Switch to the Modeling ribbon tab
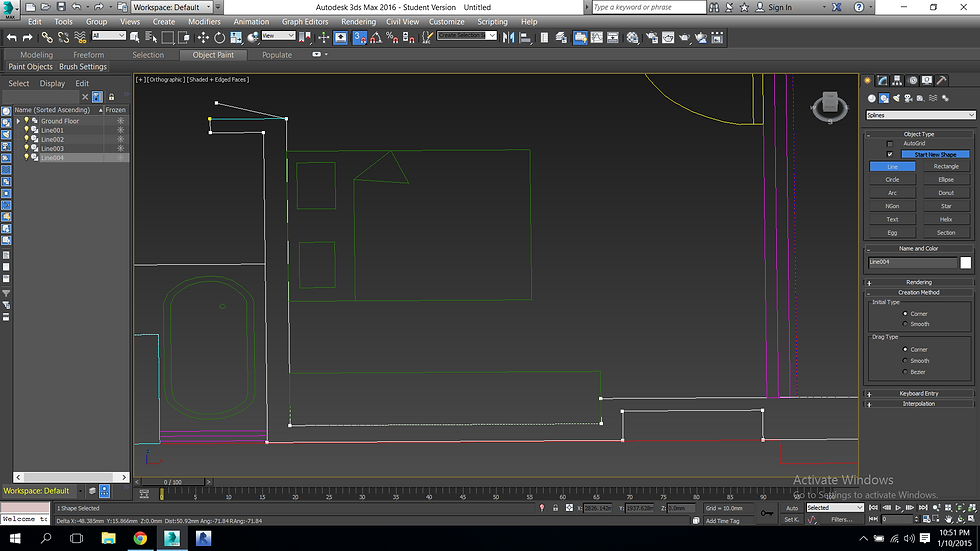Image resolution: width=980 pixels, height=551 pixels. click(36, 55)
